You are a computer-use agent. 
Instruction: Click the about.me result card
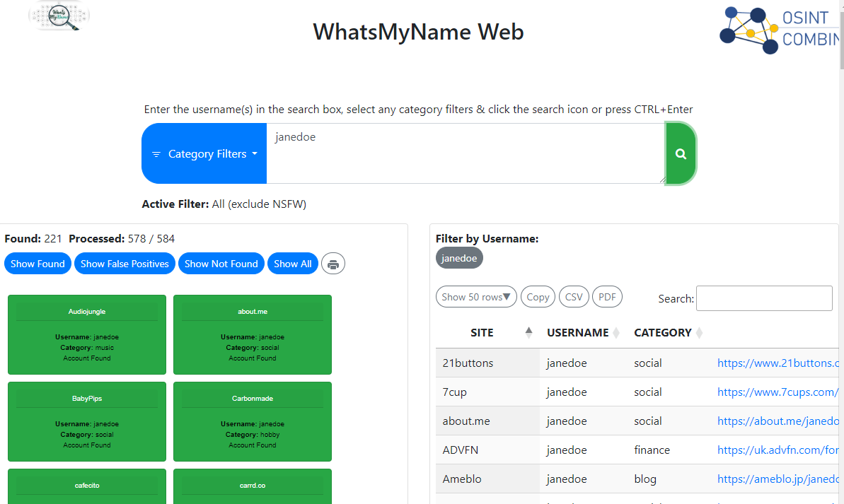[x=253, y=334]
